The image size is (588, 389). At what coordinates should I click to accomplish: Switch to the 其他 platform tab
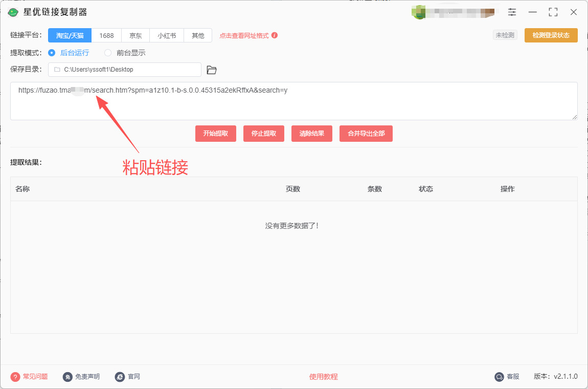click(x=198, y=36)
